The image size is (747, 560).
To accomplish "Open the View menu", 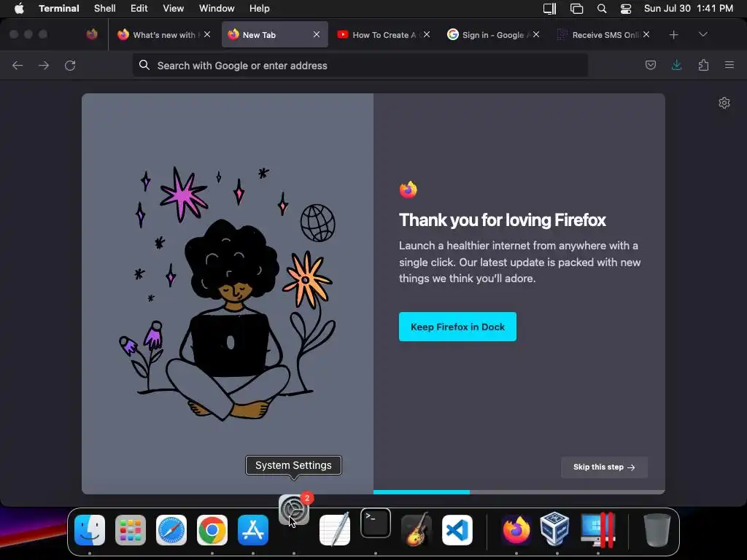I will pos(174,9).
